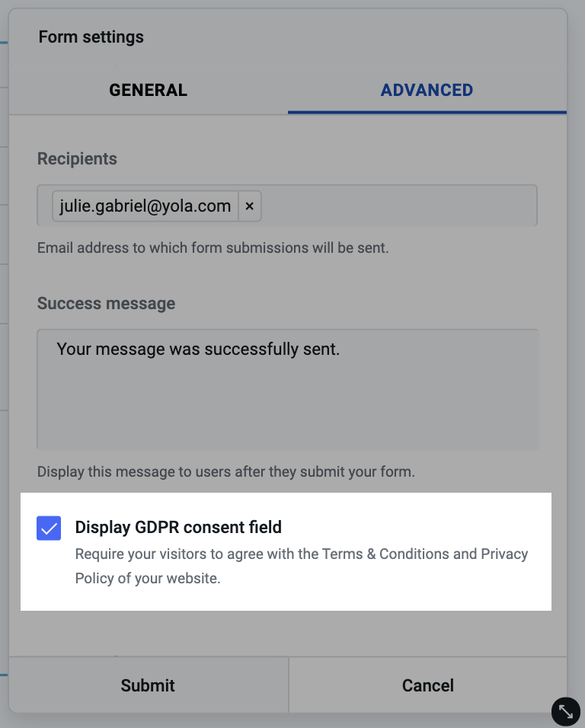Select the ADVANCED tab
585x728 pixels.
[x=427, y=90]
